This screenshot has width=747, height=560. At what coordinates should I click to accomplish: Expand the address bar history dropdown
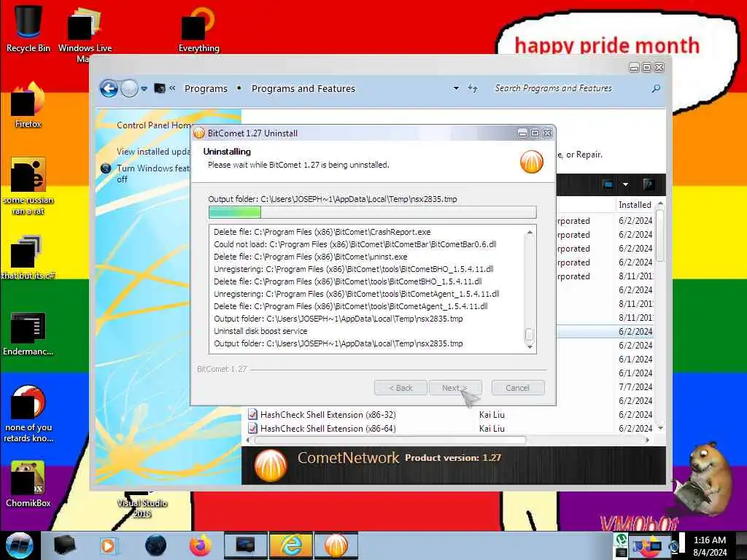pyautogui.click(x=456, y=88)
